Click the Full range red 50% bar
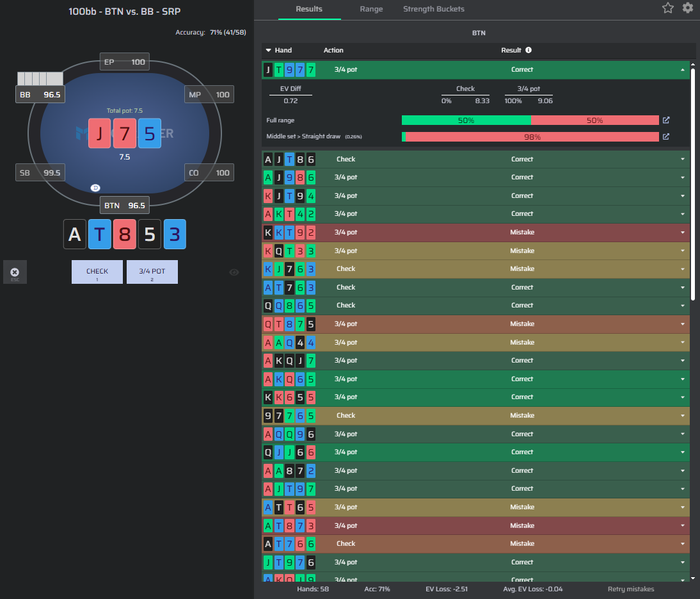The width and height of the screenshot is (700, 599). 595,121
